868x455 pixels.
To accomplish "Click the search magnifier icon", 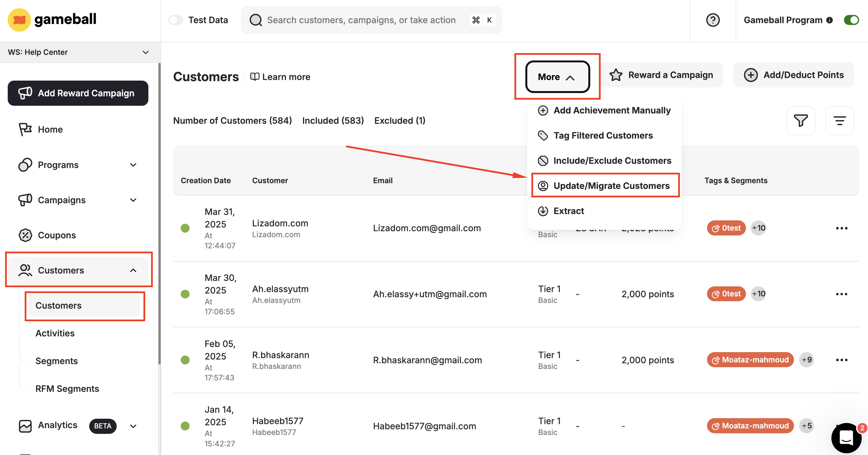I will point(256,20).
